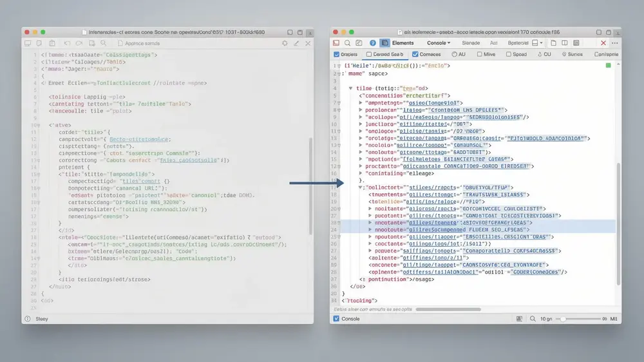Click the Steey status icon in left window
The width and height of the screenshot is (644, 362).
coord(28,319)
